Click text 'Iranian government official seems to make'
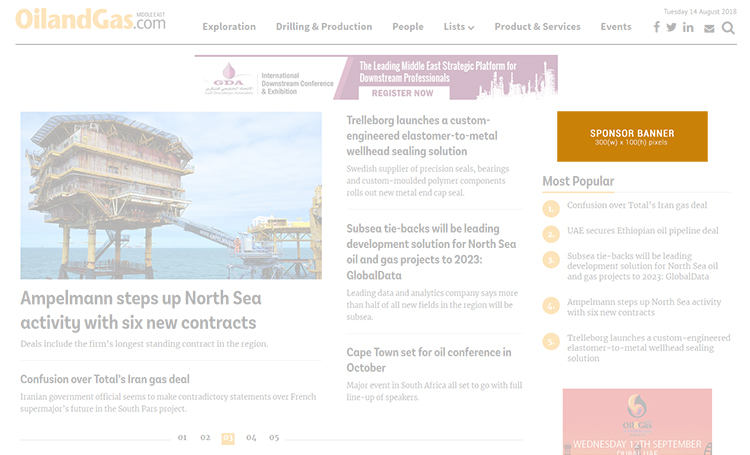750x455 pixels. (168, 403)
